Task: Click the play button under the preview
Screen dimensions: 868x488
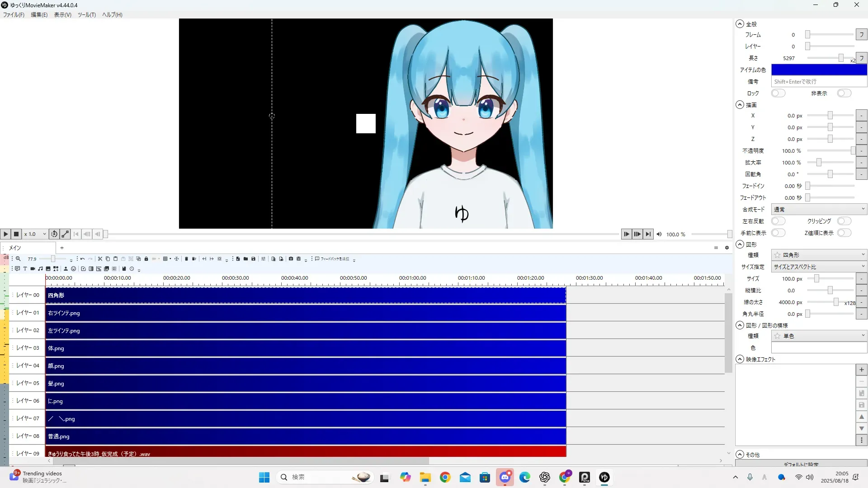Action: pyautogui.click(x=5, y=234)
